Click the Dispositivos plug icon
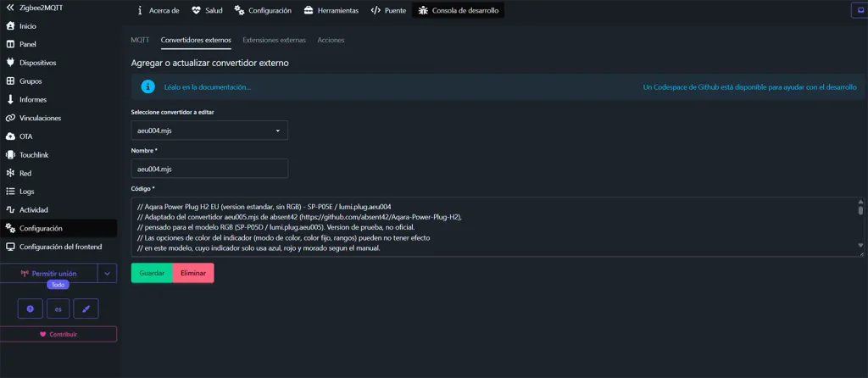Viewport: 868px width, 378px height. click(x=10, y=63)
